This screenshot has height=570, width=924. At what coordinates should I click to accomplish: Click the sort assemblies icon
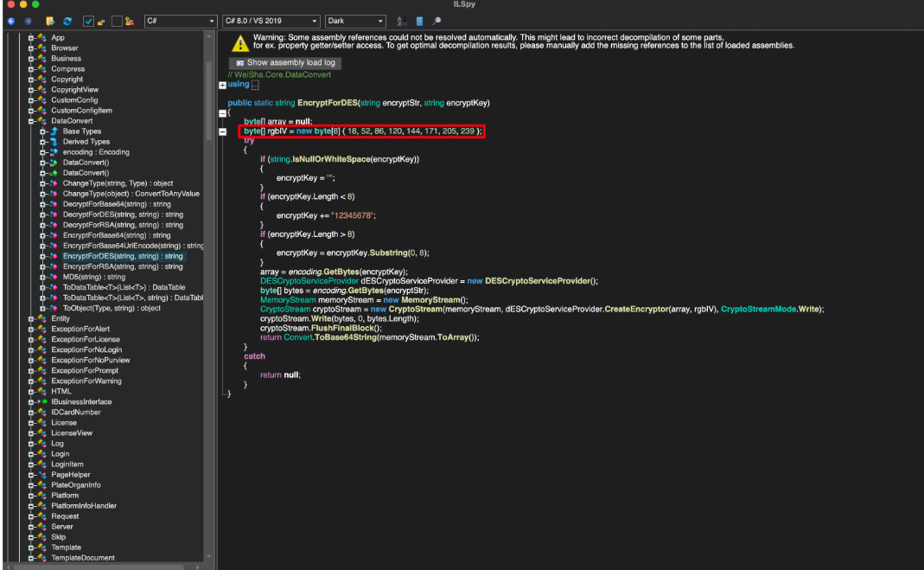click(402, 21)
